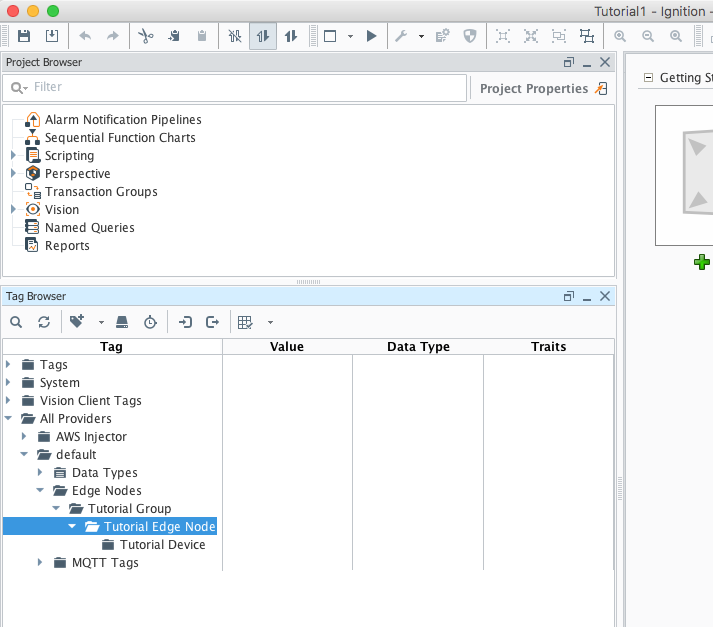Collapse the Edge Nodes folder
Screen dimensions: 713x627
pyautogui.click(x=41, y=491)
